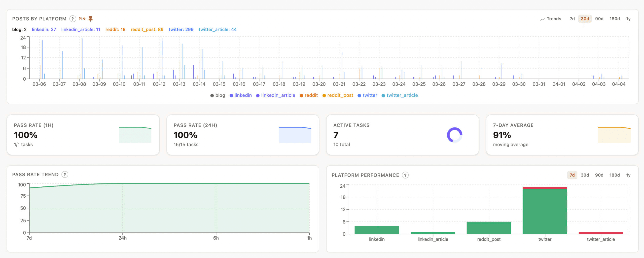Switch Posts by Platform to 7d
The width and height of the screenshot is (644, 258).
(572, 19)
